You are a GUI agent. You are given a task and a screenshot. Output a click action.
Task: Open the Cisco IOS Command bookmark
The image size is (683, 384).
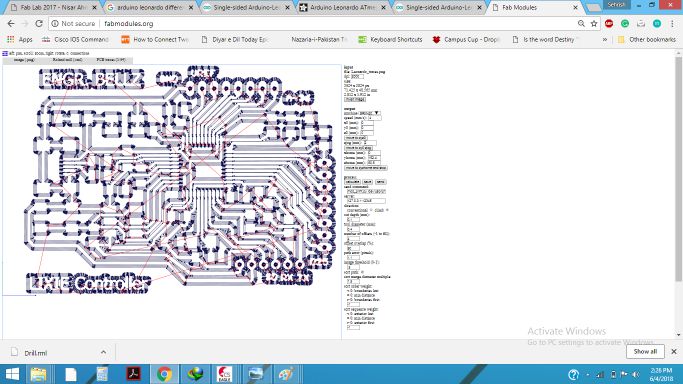coord(75,39)
